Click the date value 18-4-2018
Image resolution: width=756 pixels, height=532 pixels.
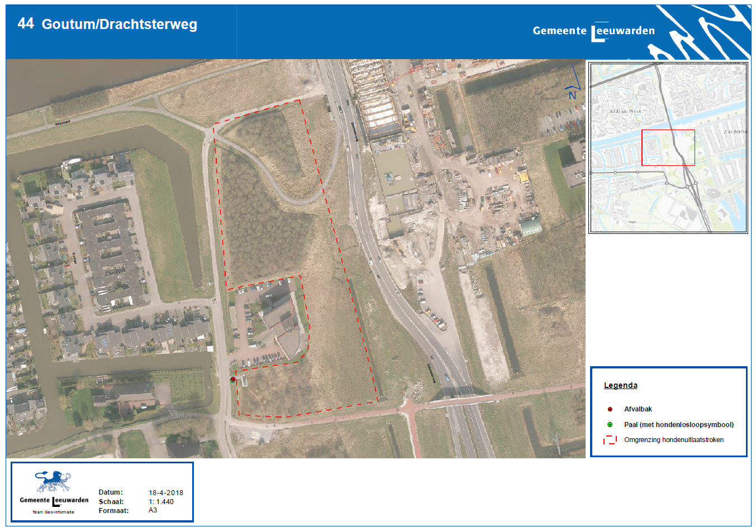pyautogui.click(x=165, y=493)
